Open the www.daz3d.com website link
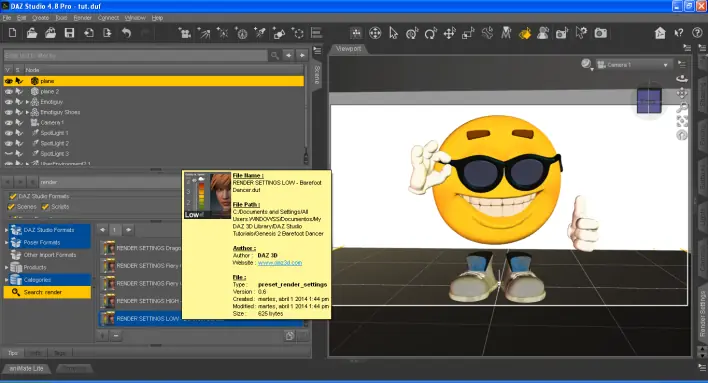The width and height of the screenshot is (708, 383). click(279, 263)
